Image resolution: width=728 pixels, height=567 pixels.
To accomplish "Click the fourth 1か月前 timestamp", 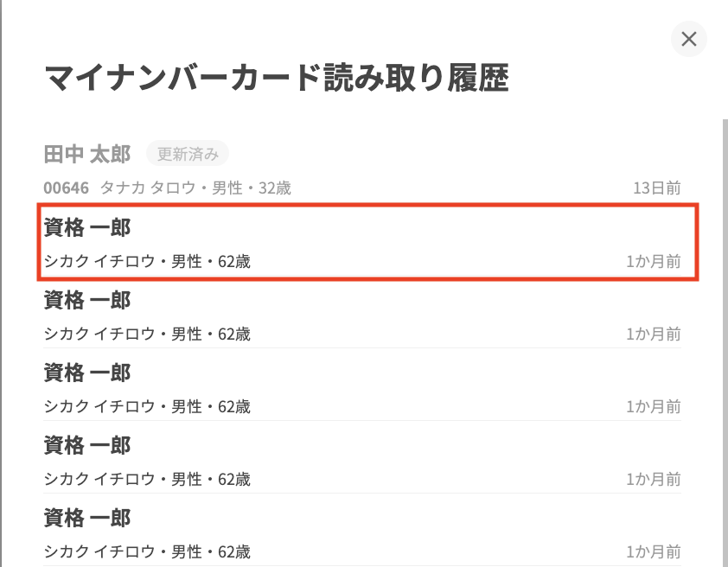I will 654,479.
